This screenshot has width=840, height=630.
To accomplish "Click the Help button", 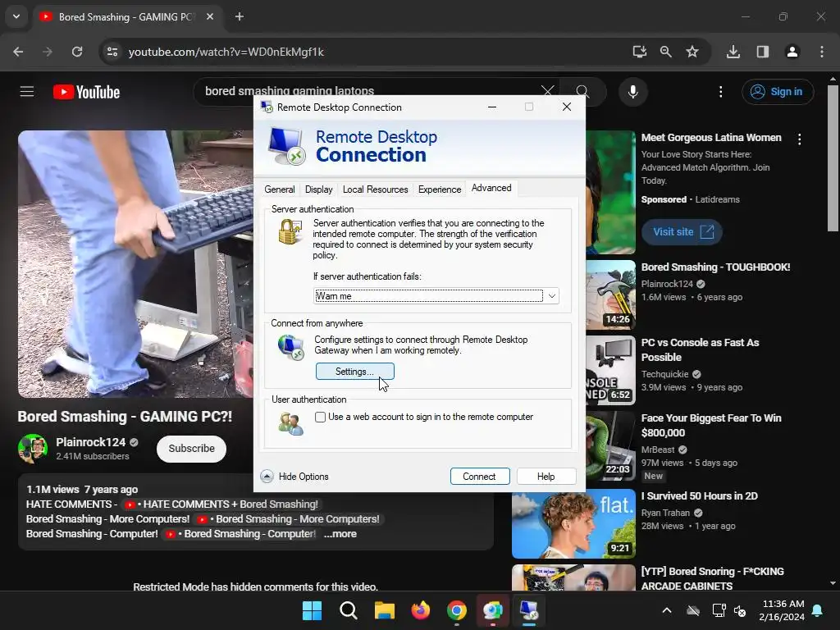I will (x=546, y=477).
